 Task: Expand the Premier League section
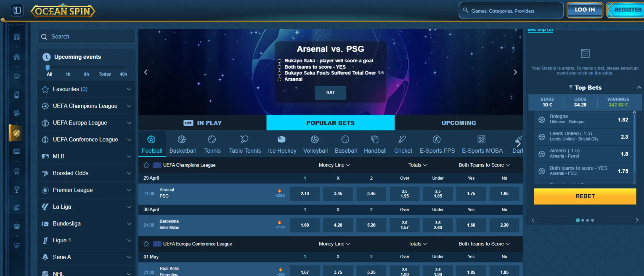click(129, 190)
